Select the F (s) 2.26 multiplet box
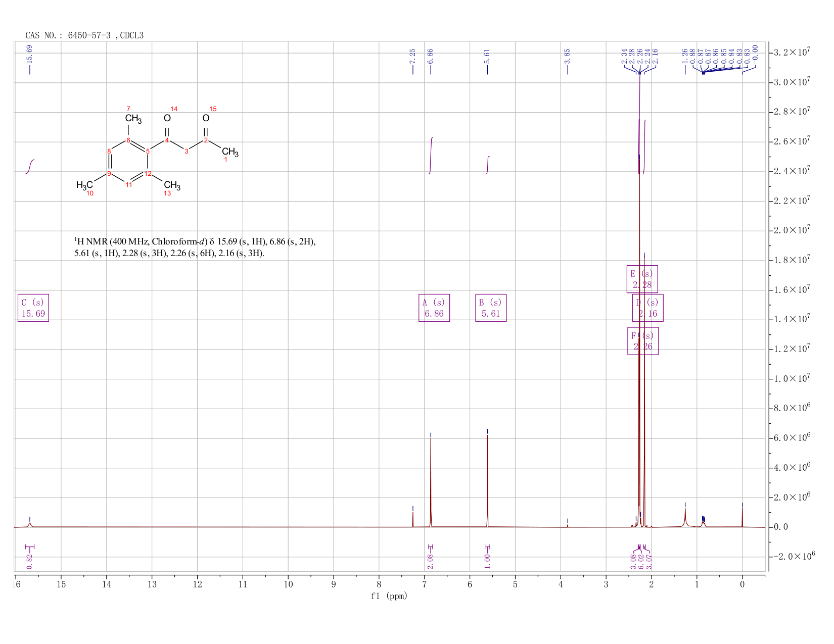 (x=643, y=341)
